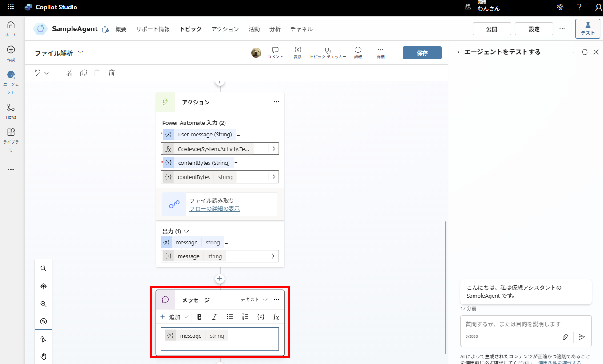Apply bold formatting in the メッセージ node
This screenshot has width=603, height=364.
pyautogui.click(x=199, y=316)
